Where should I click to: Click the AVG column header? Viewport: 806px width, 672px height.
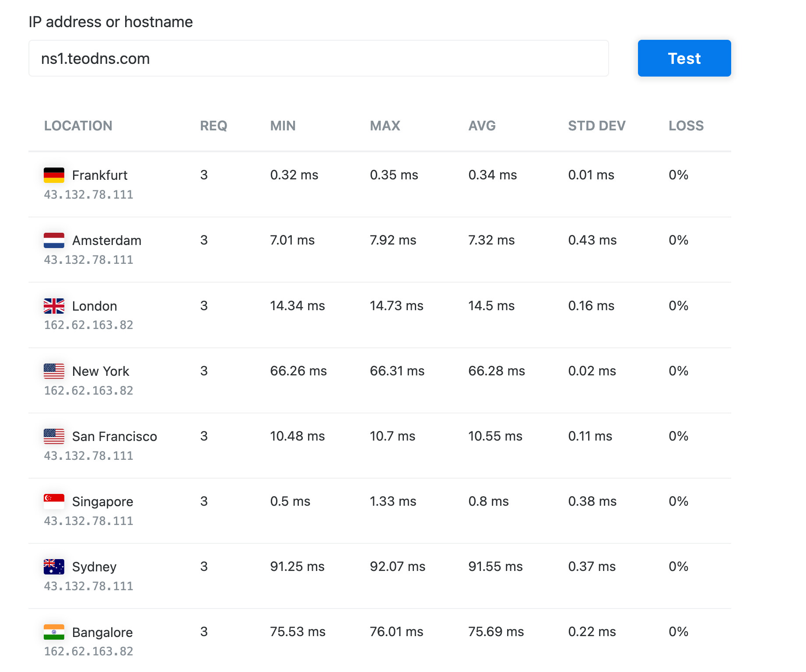point(482,126)
